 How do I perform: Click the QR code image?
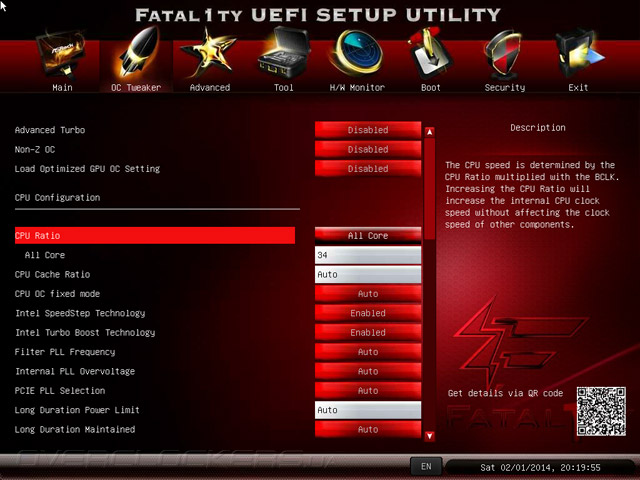[601, 411]
